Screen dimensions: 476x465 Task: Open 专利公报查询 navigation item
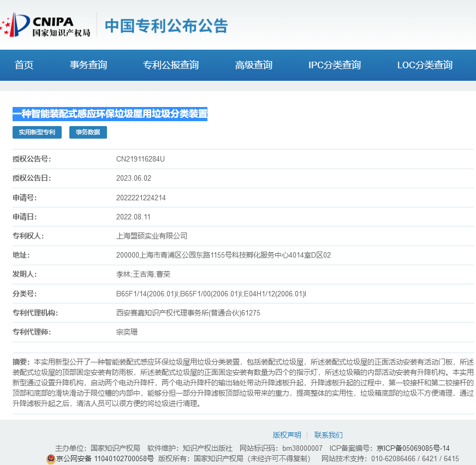(171, 65)
